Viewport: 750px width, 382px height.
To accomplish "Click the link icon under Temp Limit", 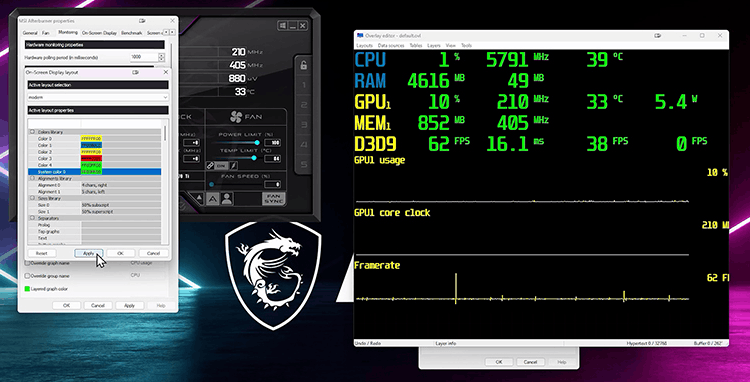I will click(x=210, y=166).
